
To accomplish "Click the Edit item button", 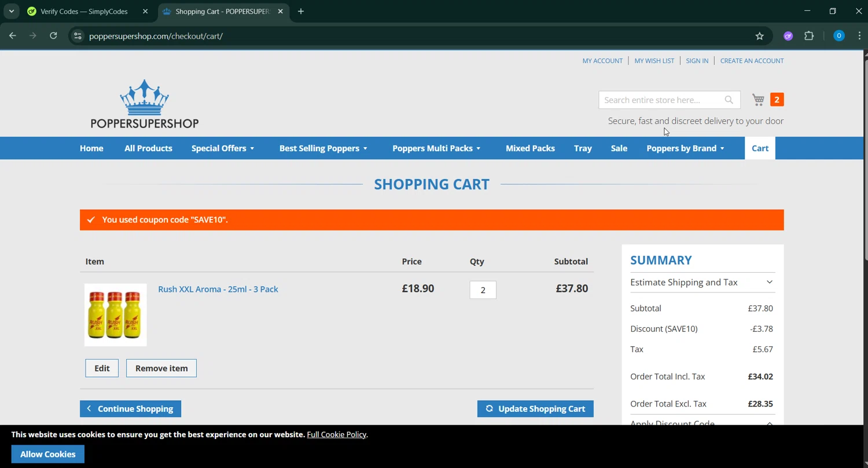I will tap(102, 368).
